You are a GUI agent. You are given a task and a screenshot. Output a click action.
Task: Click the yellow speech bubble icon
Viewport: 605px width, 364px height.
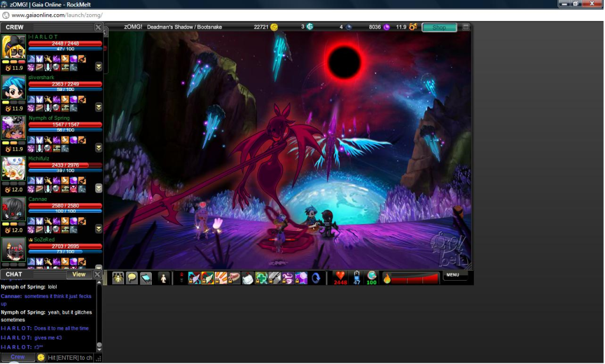(x=132, y=278)
